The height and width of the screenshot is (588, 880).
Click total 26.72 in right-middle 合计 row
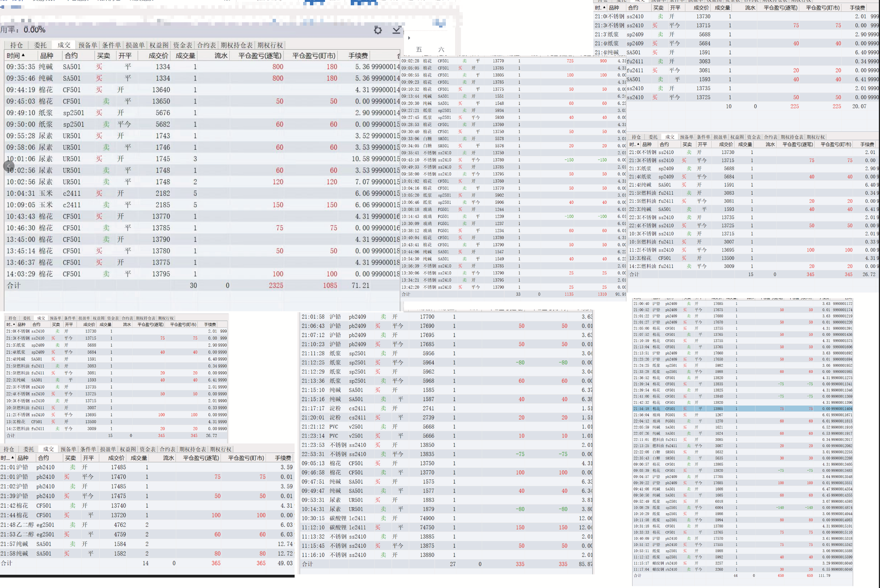869,274
